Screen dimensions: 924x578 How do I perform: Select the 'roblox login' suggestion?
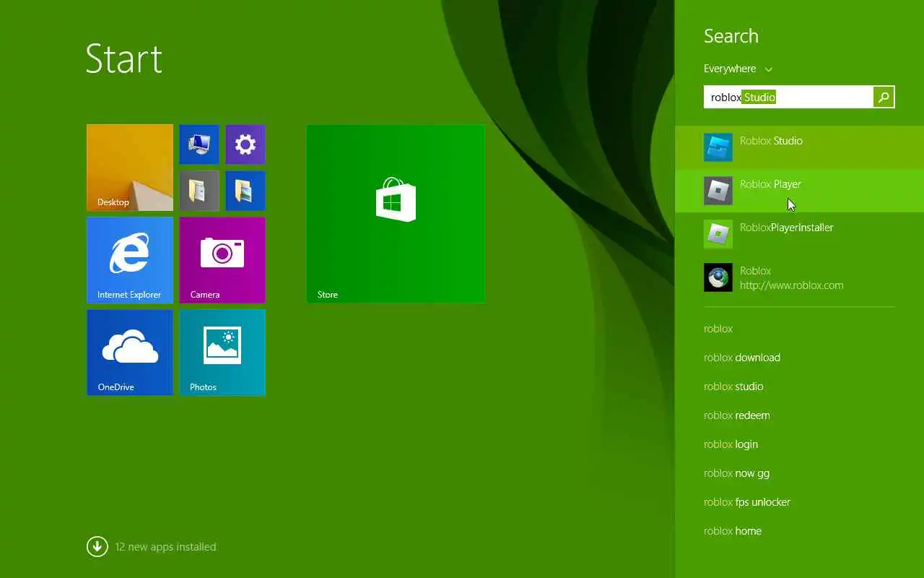[x=731, y=444]
